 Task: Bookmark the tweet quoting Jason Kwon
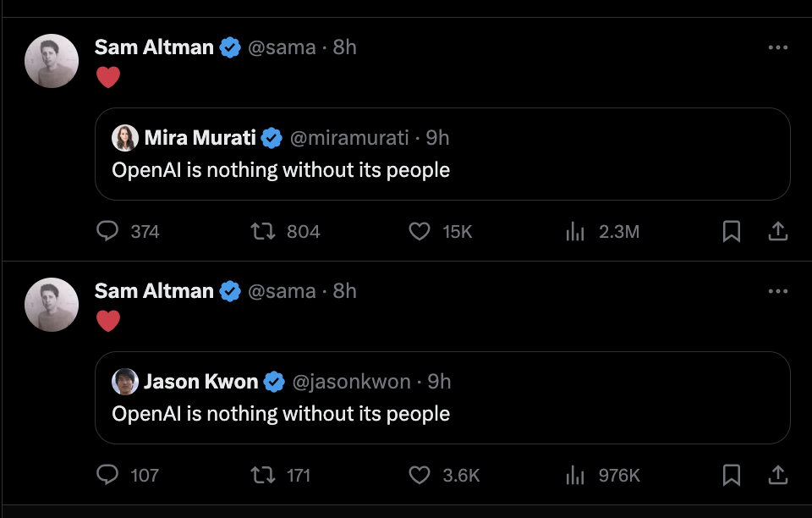[732, 475]
